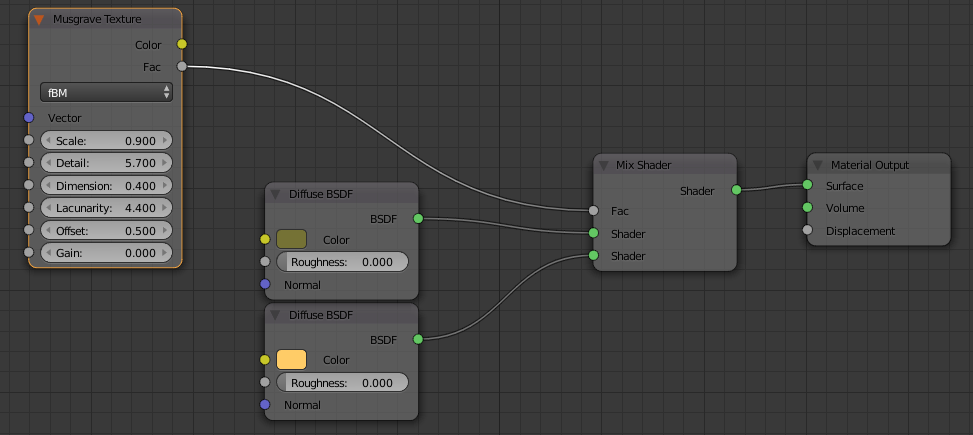Increase Lacunarity with its right arrow
Viewport: 973px width, 435px height.
point(164,208)
